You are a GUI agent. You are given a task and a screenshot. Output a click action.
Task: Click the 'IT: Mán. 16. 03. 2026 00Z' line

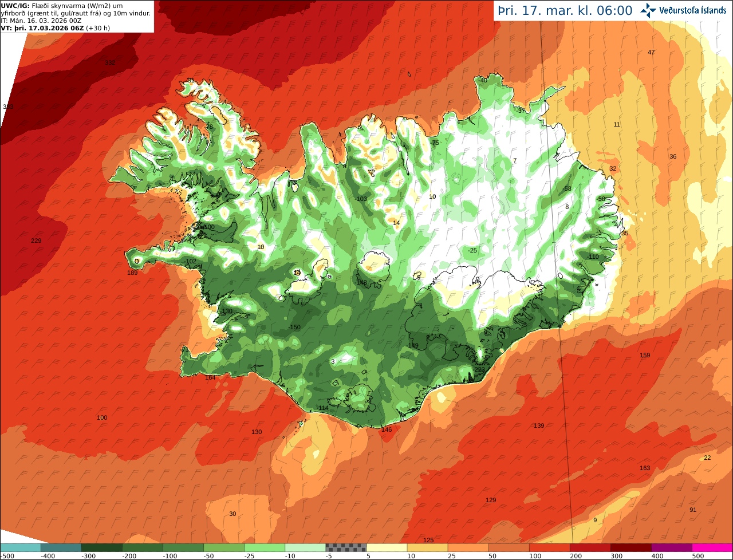click(x=41, y=20)
